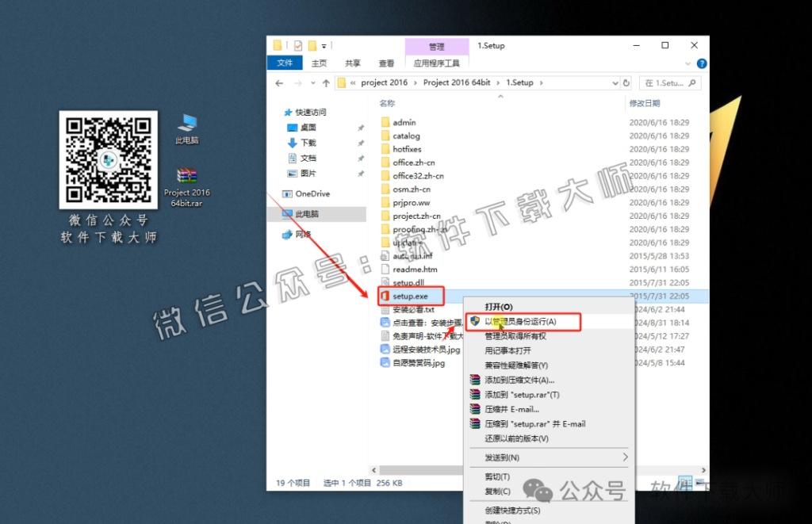This screenshot has width=812, height=524.
Task: Select 网络 in the navigation sidebar
Action: click(x=316, y=233)
